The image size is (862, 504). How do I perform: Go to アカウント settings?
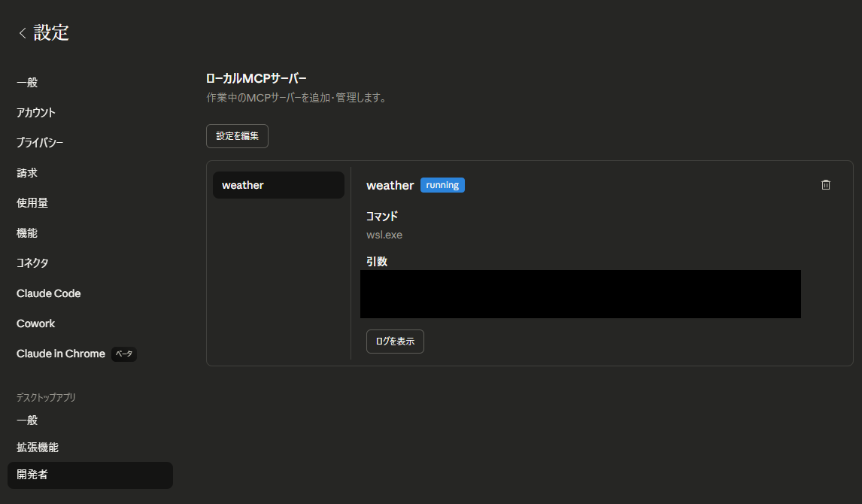point(36,113)
